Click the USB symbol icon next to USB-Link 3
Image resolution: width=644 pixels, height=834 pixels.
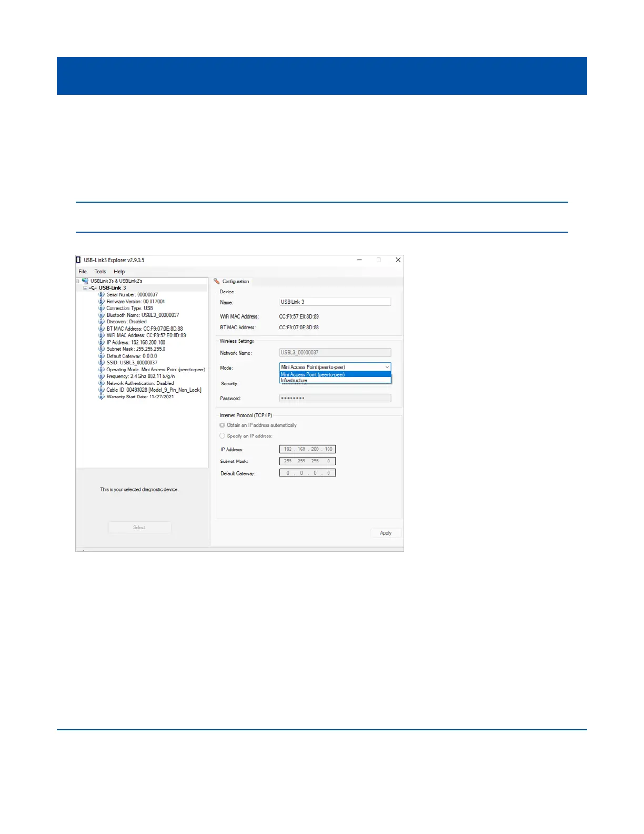(x=93, y=288)
